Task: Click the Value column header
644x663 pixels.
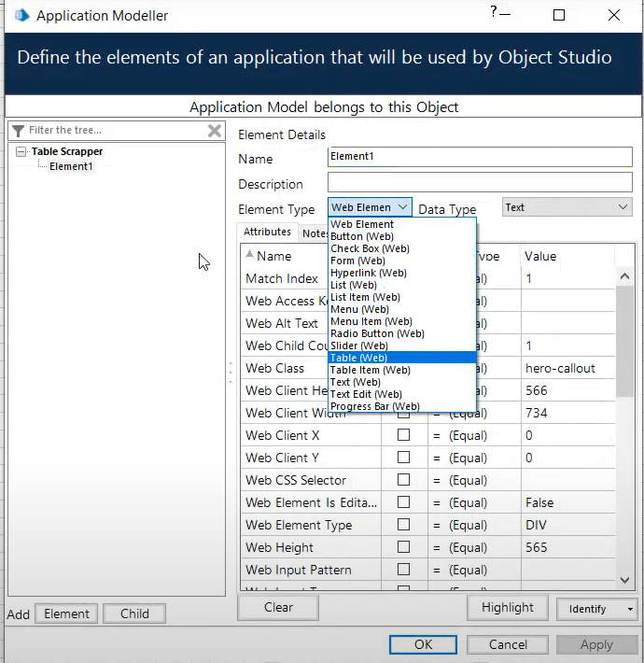Action: click(x=540, y=256)
